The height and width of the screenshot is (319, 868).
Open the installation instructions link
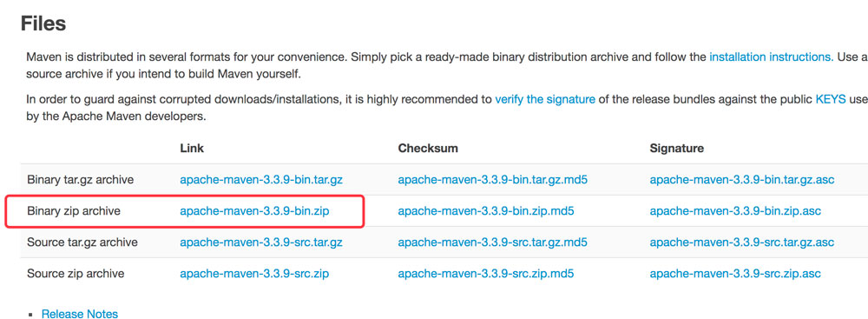point(771,57)
